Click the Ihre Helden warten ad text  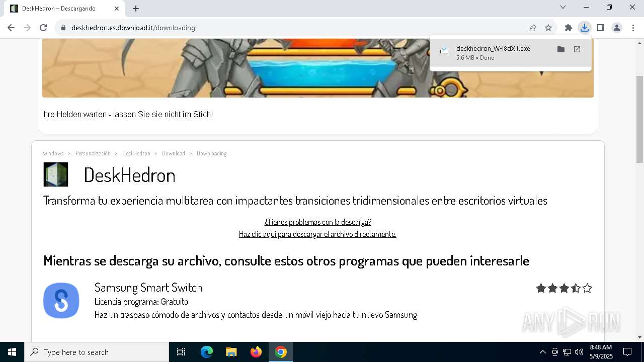click(x=128, y=115)
